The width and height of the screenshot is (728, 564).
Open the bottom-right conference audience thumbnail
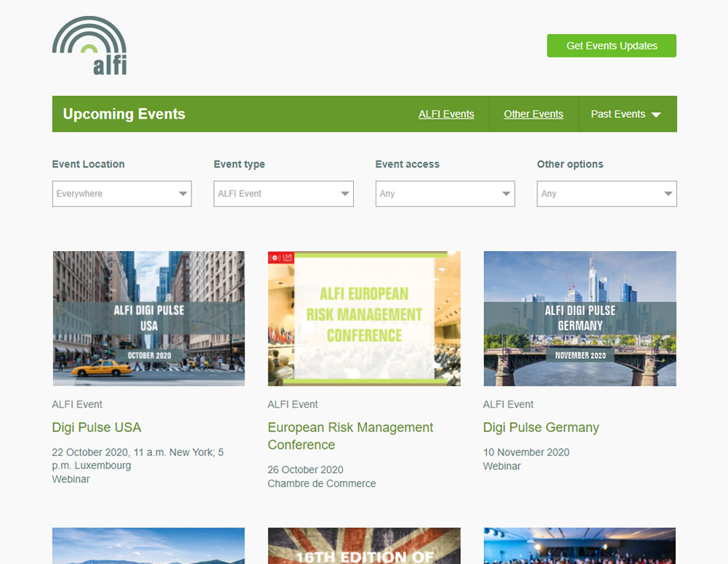point(579,546)
